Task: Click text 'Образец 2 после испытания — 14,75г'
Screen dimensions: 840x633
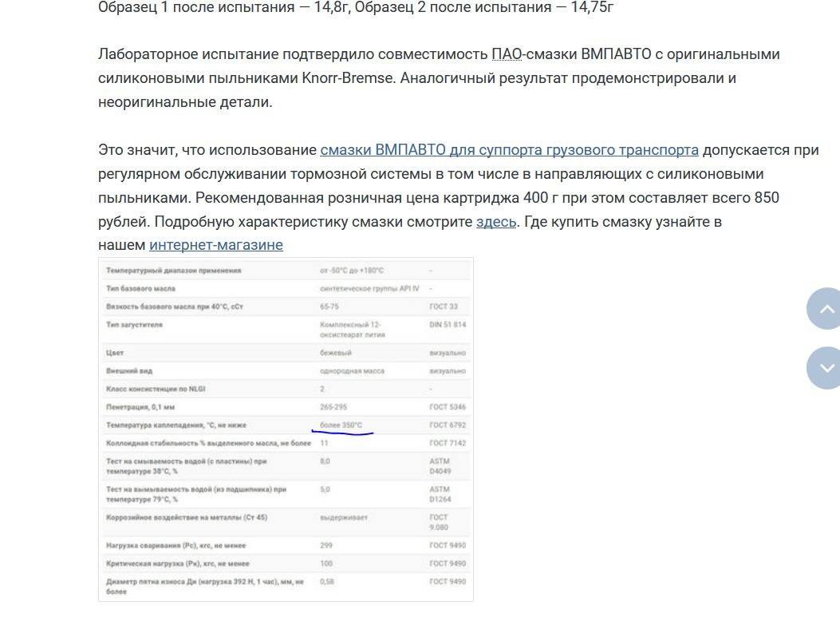Action: point(484,7)
